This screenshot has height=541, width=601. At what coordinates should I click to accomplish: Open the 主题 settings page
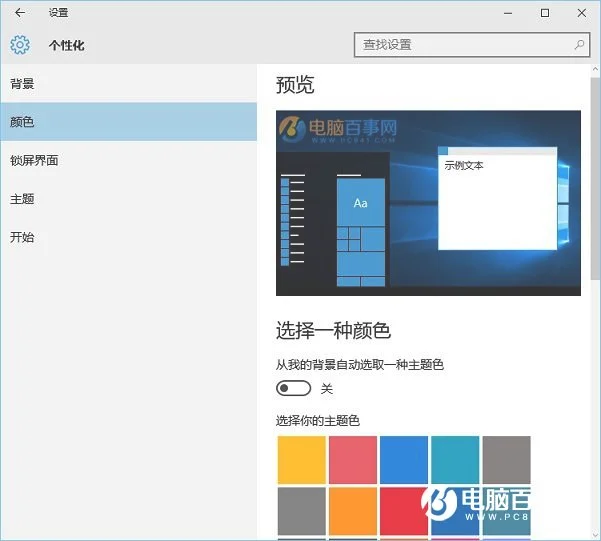point(129,199)
